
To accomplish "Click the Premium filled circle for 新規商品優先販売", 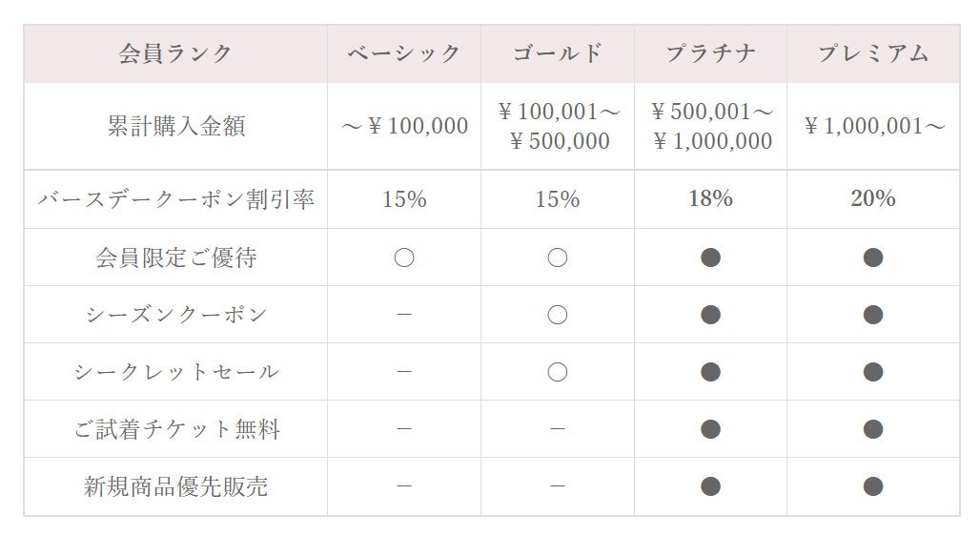I will [873, 486].
